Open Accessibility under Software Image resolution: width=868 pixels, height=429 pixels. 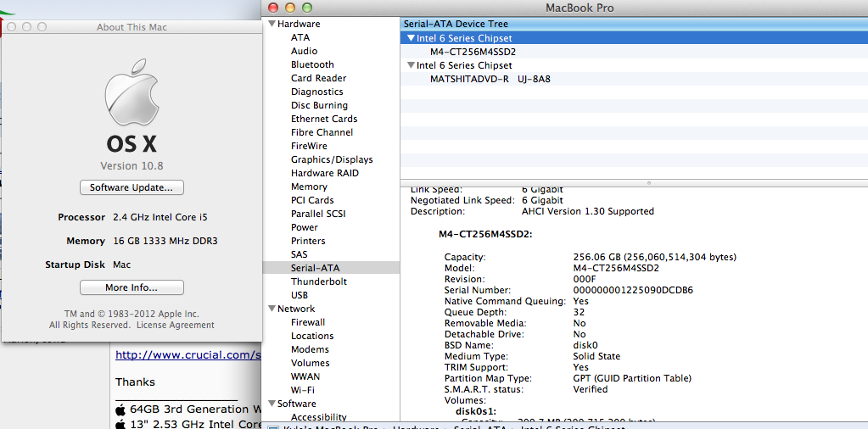pyautogui.click(x=318, y=417)
